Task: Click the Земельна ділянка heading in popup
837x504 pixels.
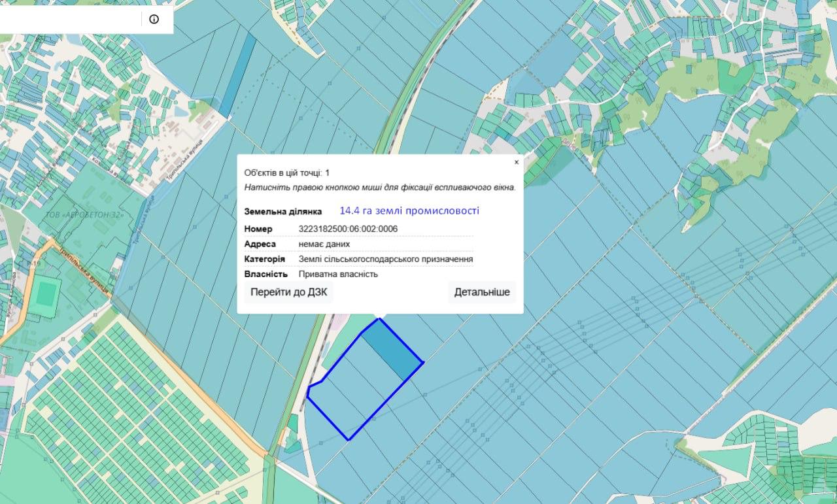Action: coord(282,212)
